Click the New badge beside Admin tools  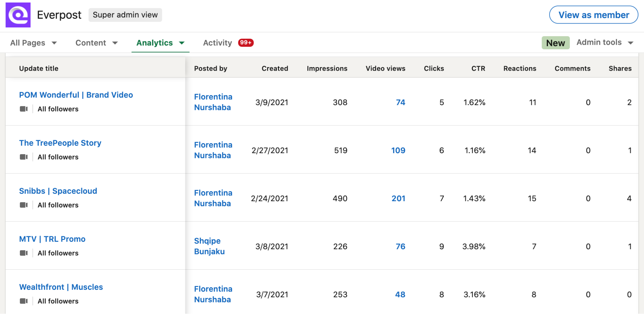point(556,43)
